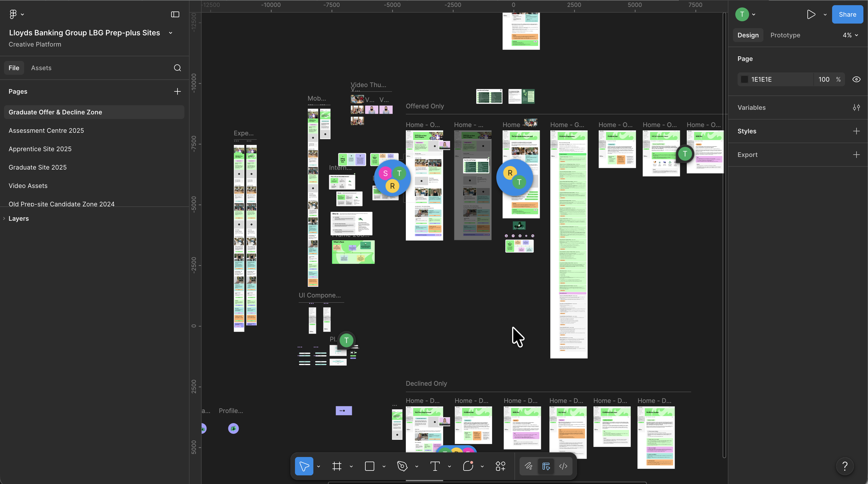This screenshot has width=868, height=484.
Task: Select the Pen tool
Action: 402,466
